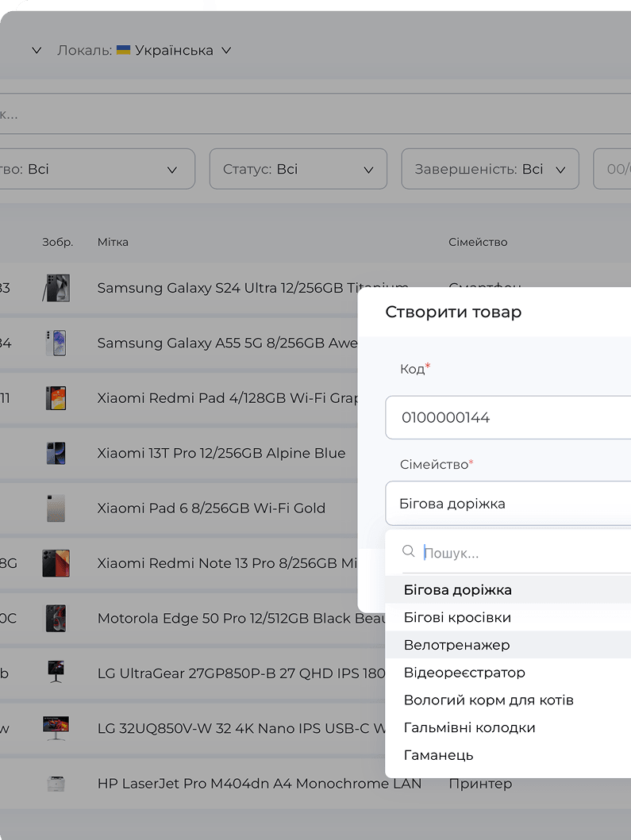The height and width of the screenshot is (840, 631).
Task: Click the Ukrainian flag icon
Action: tap(123, 50)
